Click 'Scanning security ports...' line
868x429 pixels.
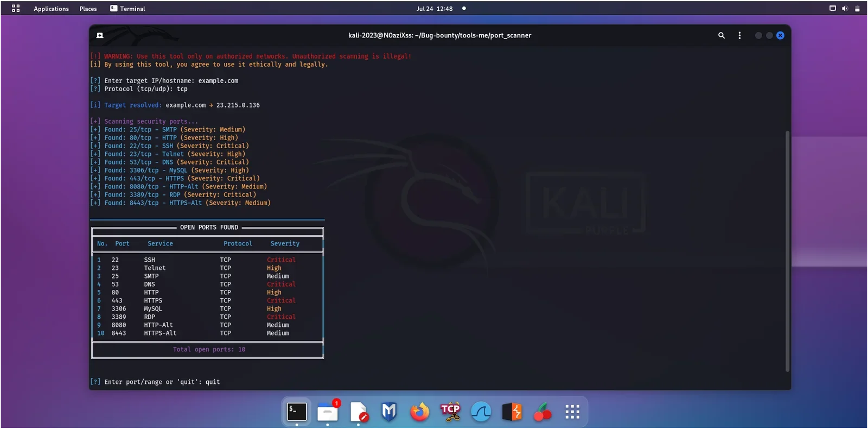click(144, 122)
